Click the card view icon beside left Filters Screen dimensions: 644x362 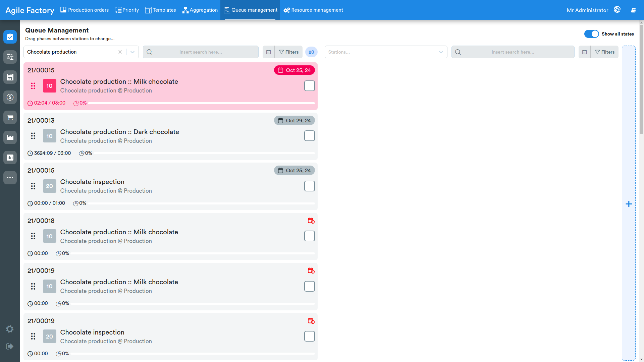268,52
